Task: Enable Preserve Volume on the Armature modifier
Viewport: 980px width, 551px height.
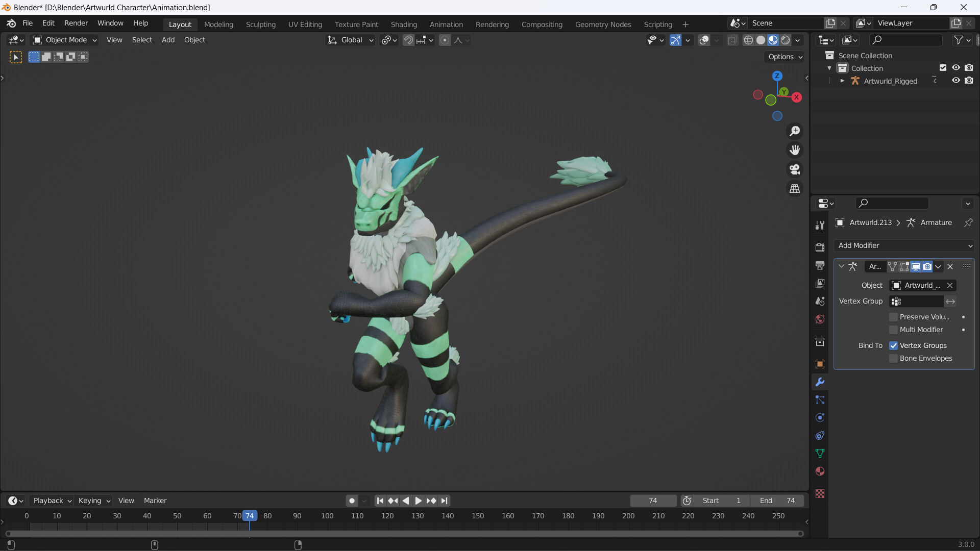Action: pyautogui.click(x=893, y=317)
